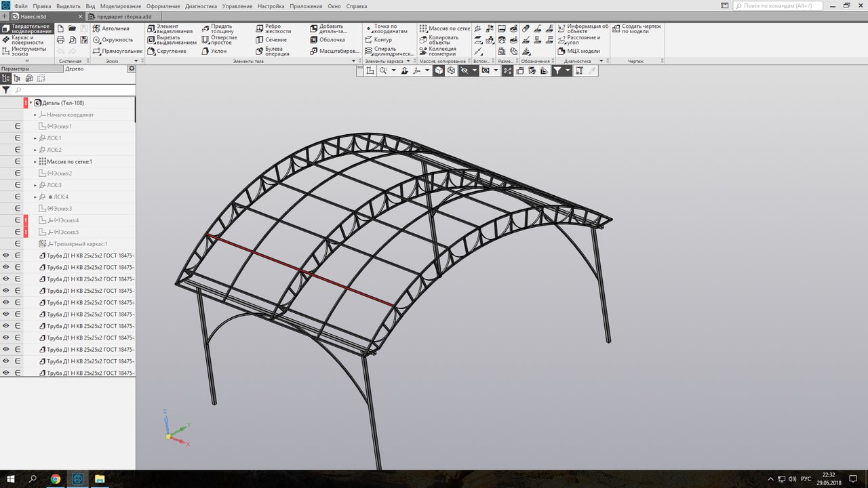Choose Спираль цилиндрическая helix tool
The height and width of the screenshot is (488, 868).
[389, 51]
